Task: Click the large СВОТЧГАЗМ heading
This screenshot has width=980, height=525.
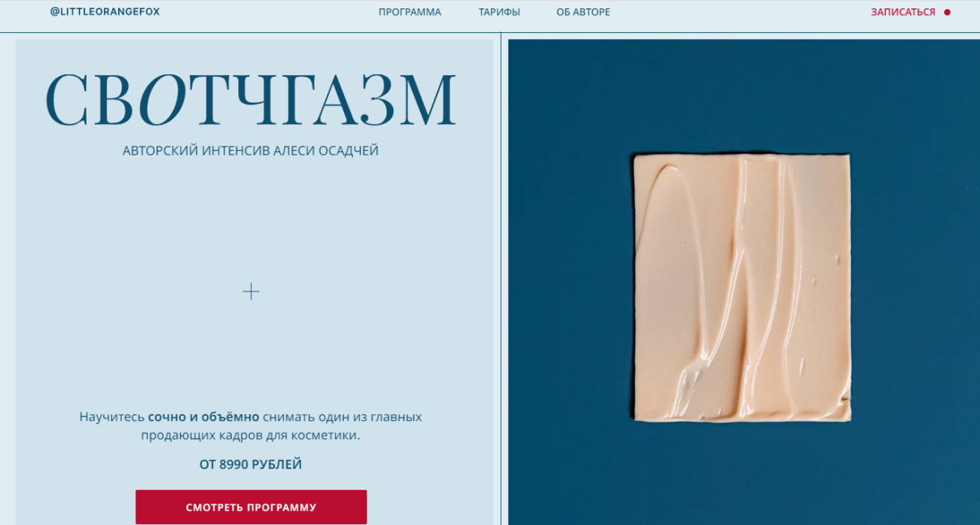Action: coord(250,100)
